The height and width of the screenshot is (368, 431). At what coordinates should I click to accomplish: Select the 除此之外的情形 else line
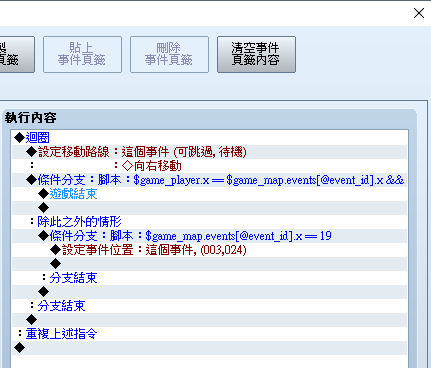(x=209, y=222)
